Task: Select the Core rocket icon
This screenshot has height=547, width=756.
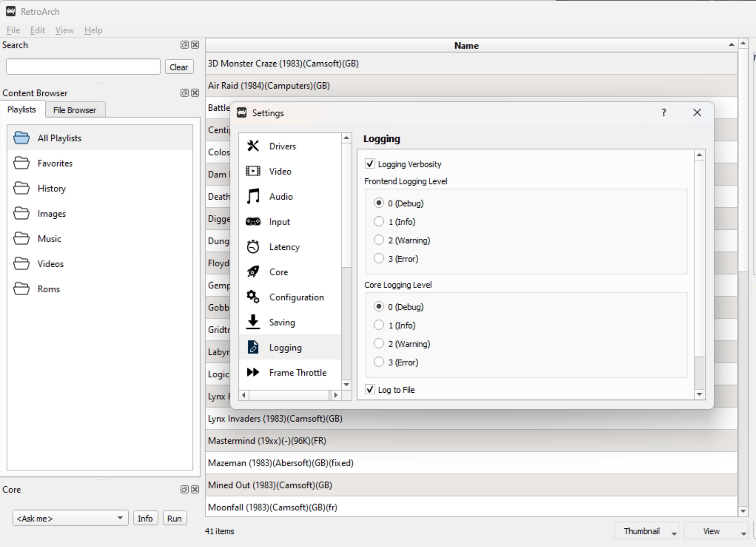Action: tap(253, 272)
